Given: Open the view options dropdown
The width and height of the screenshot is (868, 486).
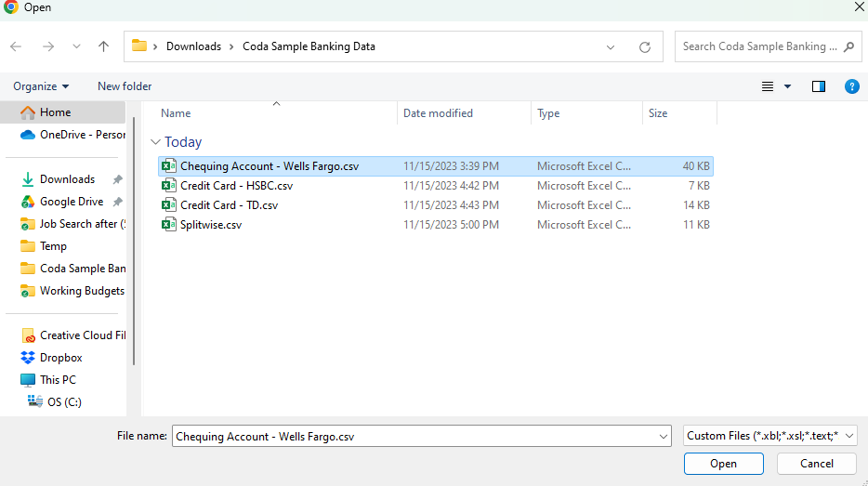Looking at the screenshot, I should tap(788, 86).
